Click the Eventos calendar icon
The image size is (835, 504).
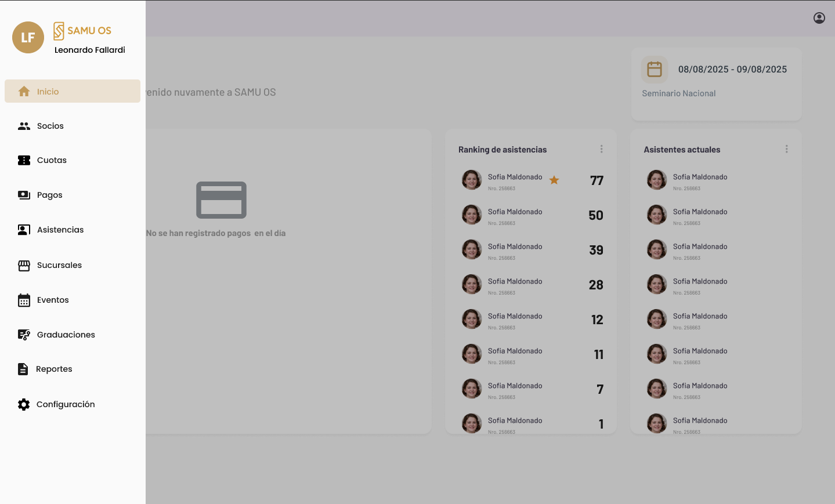[24, 300]
